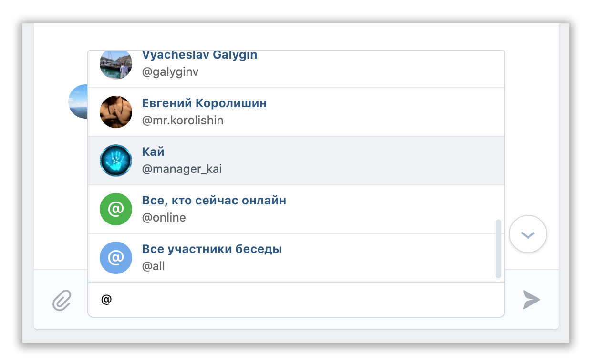Select Vyacheslav Galygin from mention list

pyautogui.click(x=199, y=56)
